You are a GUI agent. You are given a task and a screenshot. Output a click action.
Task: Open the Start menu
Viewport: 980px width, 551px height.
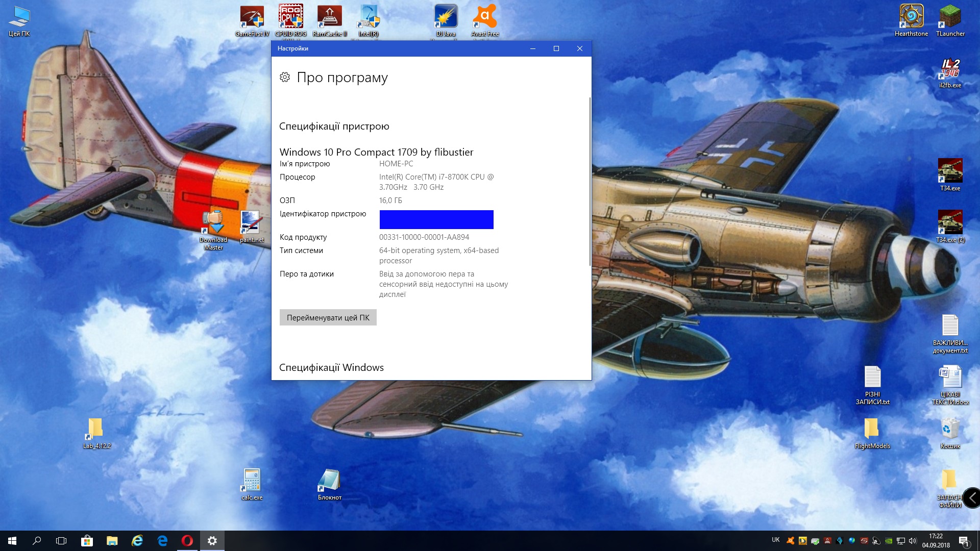click(x=12, y=541)
